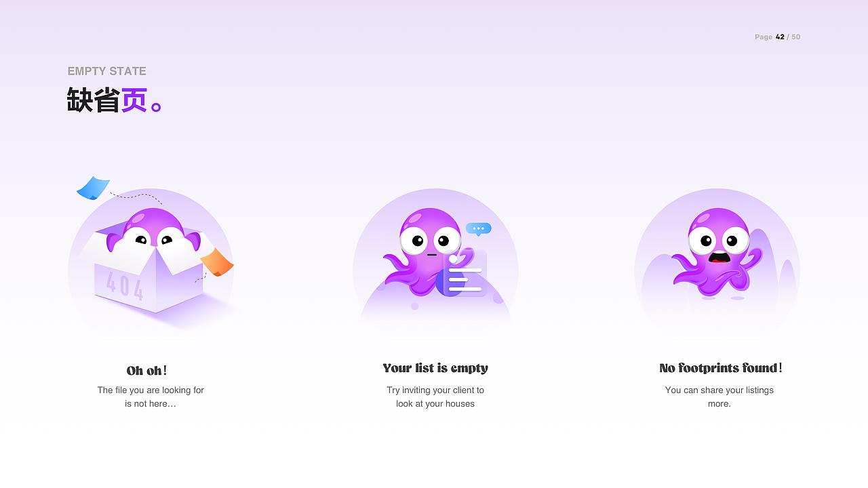Screen dimensions: 868x488
Task: Click the purple checklist document icon
Action: tap(465, 273)
